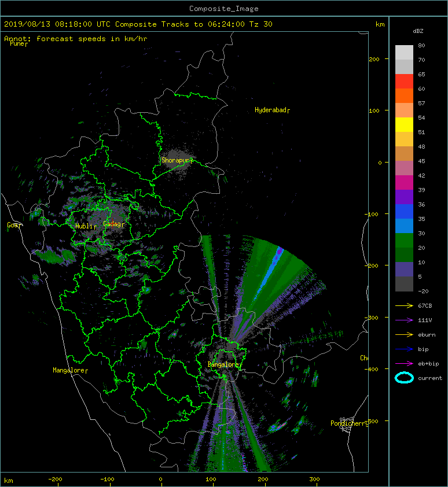The image size is (448, 487).
Task: Click the Composite_Image title text
Action: coord(224,9)
